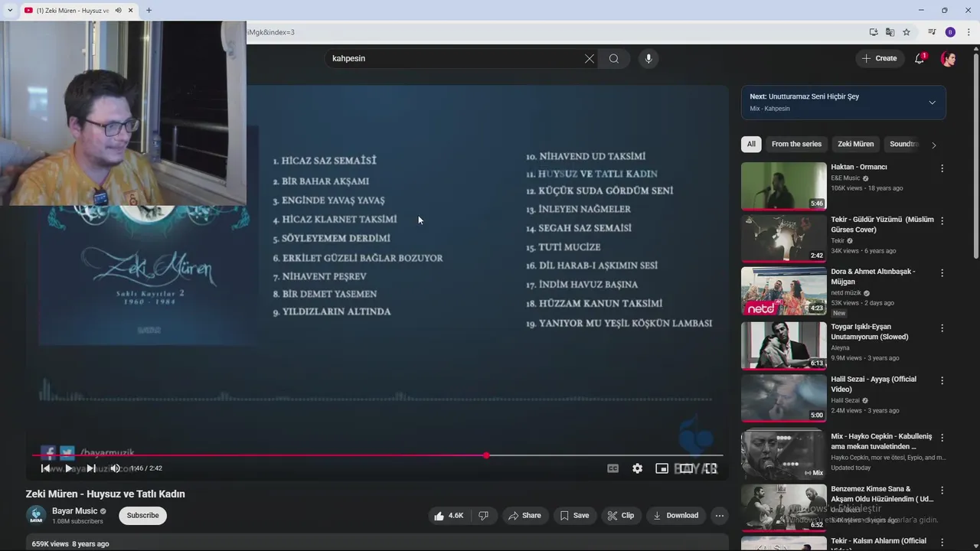Switch to miniplayer mode
The width and height of the screenshot is (980, 551).
coord(661,468)
